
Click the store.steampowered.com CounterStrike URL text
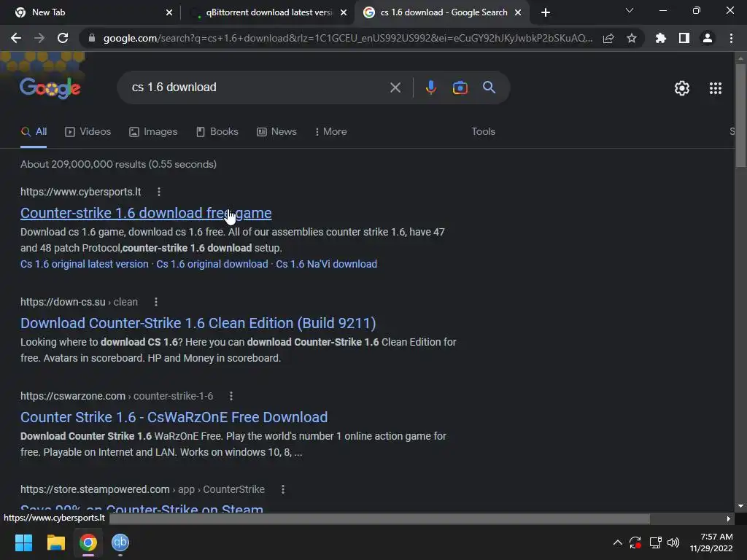[142, 489]
